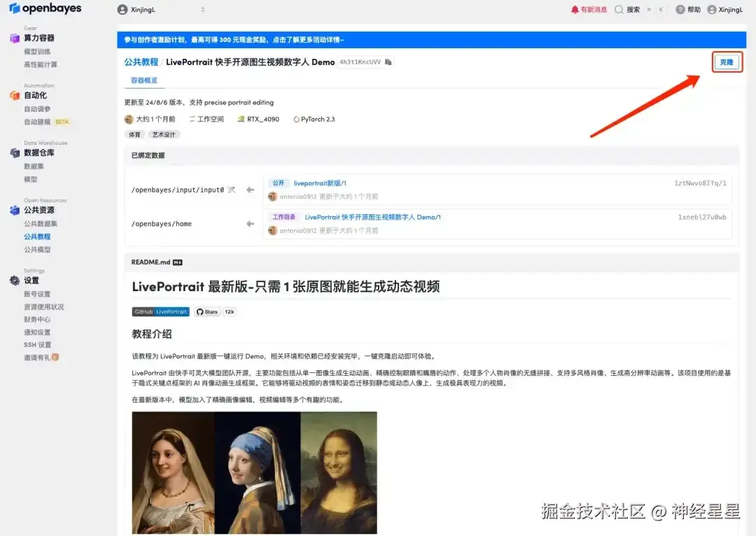The image size is (756, 536).
Task: Click the 克隆 clone button
Action: (727, 62)
